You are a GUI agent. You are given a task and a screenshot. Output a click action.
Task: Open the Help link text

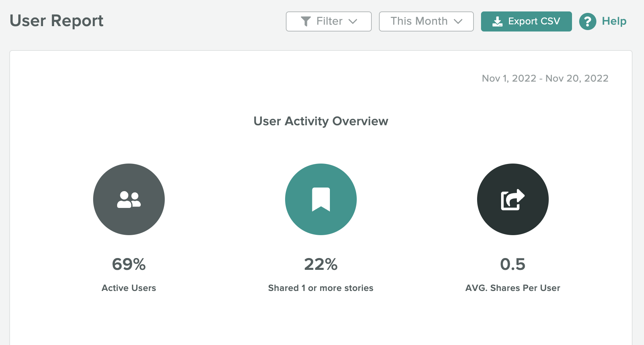tap(614, 21)
